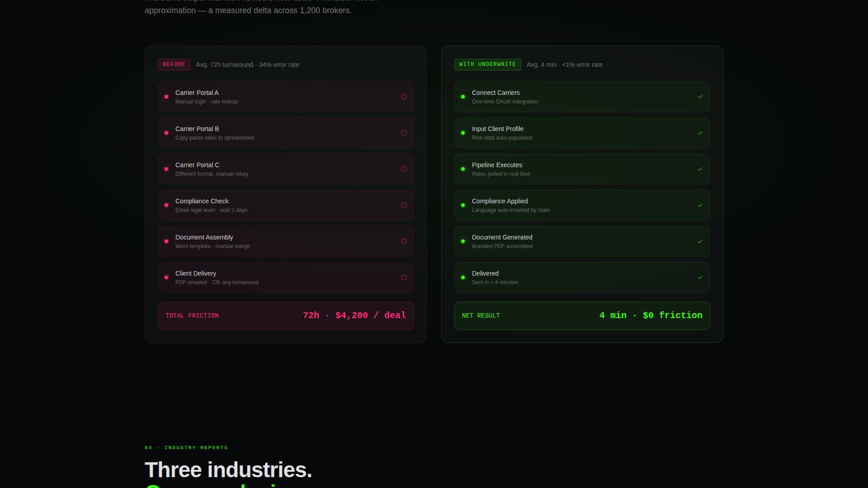The image size is (868, 488).
Task: Select the Client Delivery title
Action: [x=196, y=273]
